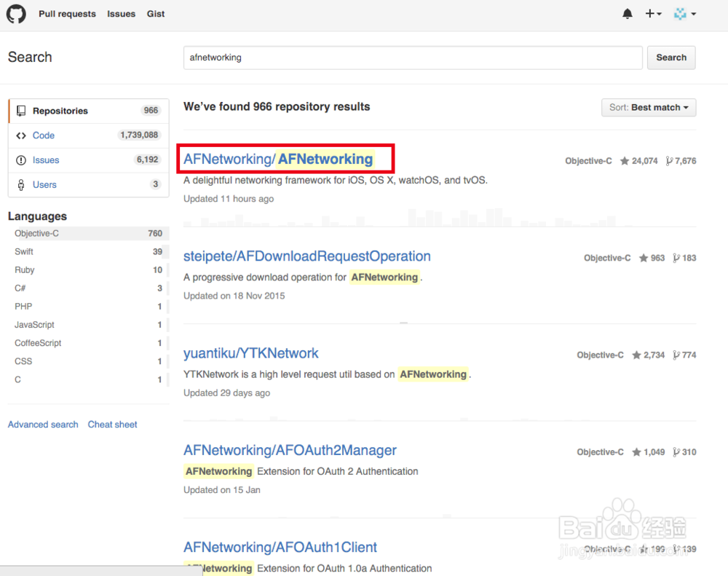The height and width of the screenshot is (576, 728).
Task: Open the Sort: Best match dropdown
Action: click(x=649, y=107)
